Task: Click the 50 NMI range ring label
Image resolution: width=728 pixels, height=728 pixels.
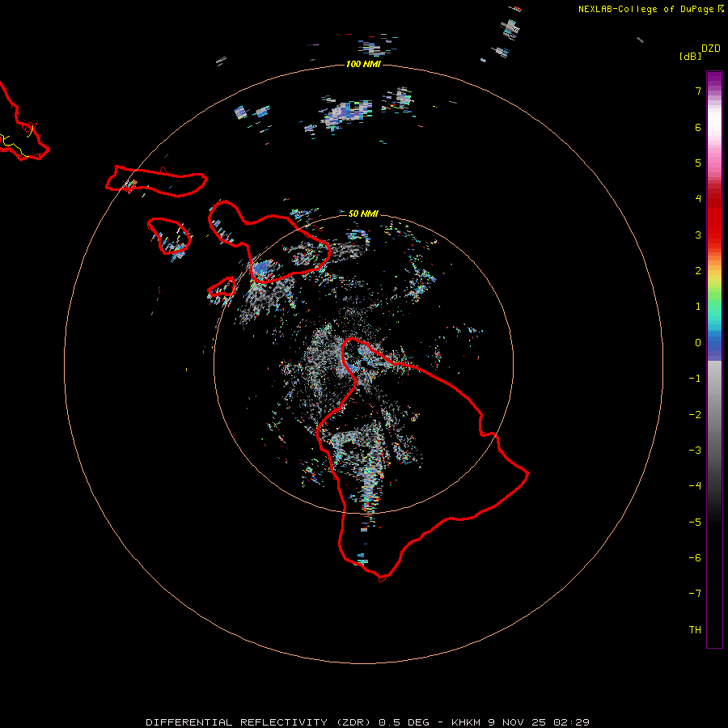Action: 363,214
